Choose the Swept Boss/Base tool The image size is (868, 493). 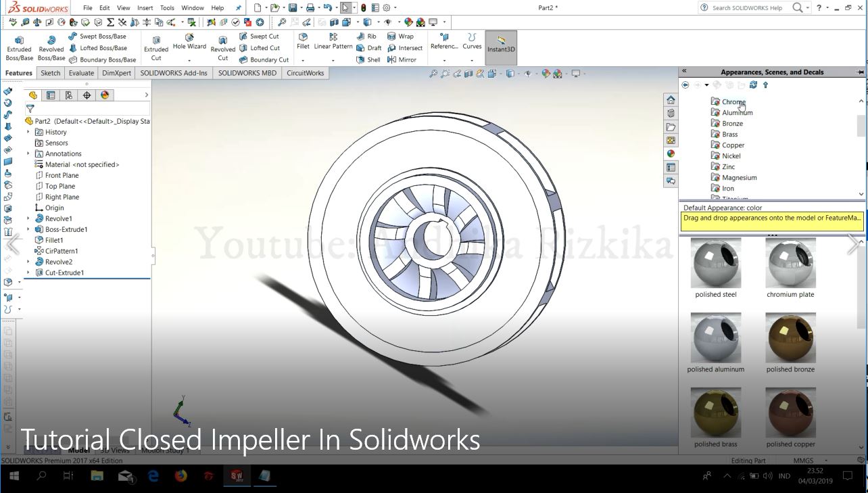pos(97,37)
